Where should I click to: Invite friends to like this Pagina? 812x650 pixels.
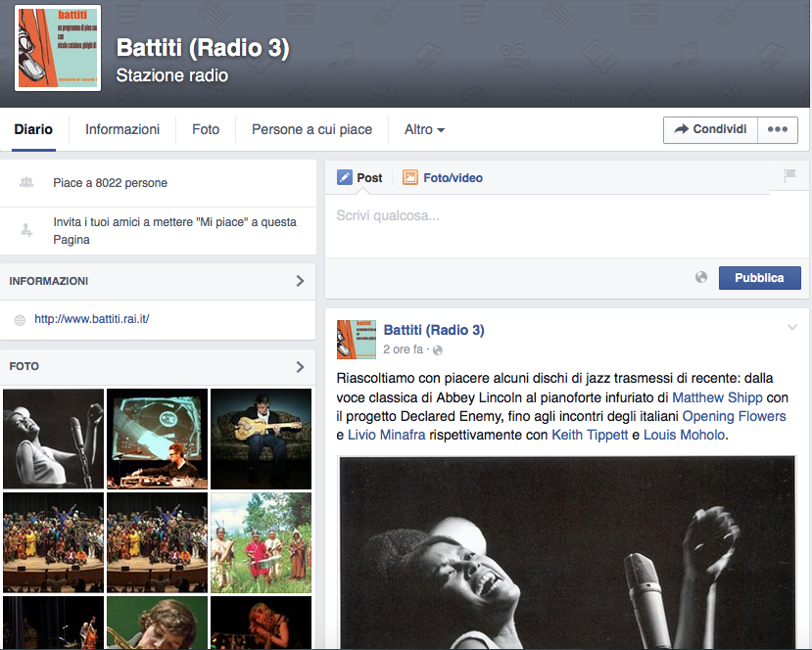click(x=174, y=231)
